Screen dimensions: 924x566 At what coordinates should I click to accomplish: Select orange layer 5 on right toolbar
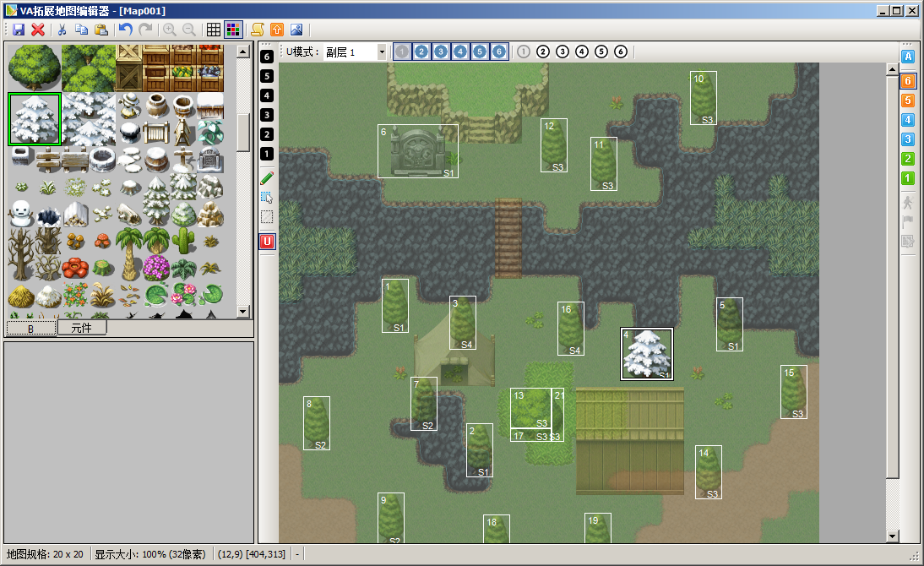pyautogui.click(x=907, y=101)
